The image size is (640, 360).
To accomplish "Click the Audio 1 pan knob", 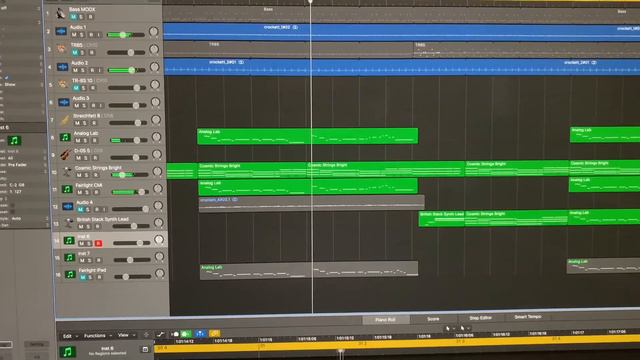I will point(153,31).
